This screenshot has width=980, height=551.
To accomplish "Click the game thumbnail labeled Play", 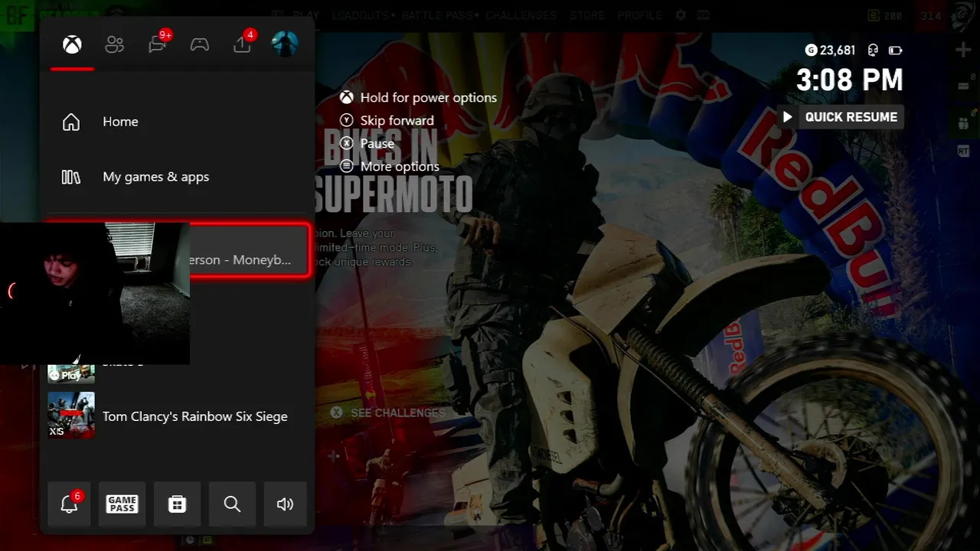I will [x=71, y=373].
